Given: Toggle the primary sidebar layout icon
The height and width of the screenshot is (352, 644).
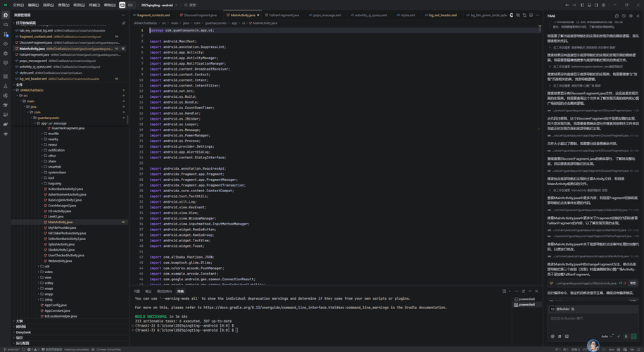Looking at the screenshot, I should pos(582,5).
